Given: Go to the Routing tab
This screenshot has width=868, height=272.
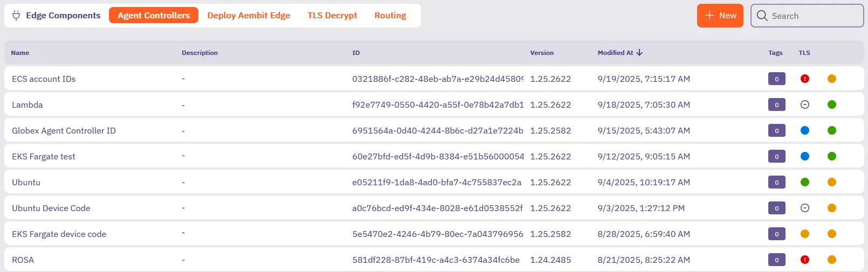Looking at the screenshot, I should (x=390, y=16).
